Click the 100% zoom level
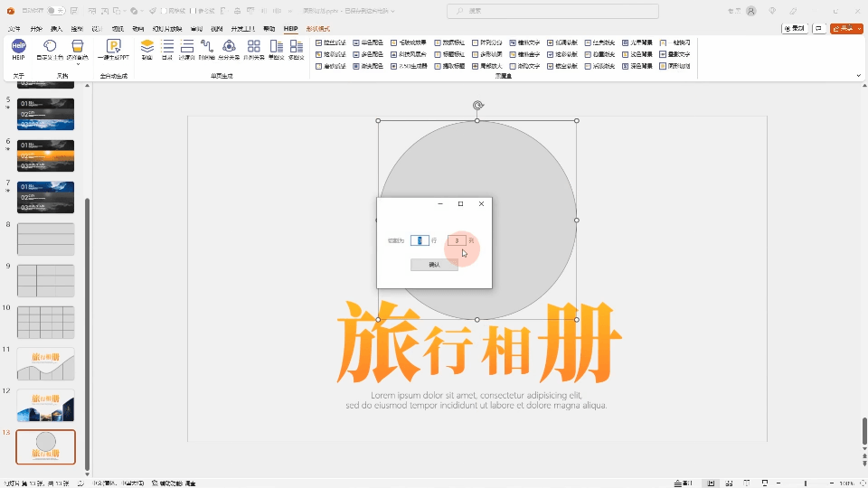The width and height of the screenshot is (868, 488). (x=847, y=483)
